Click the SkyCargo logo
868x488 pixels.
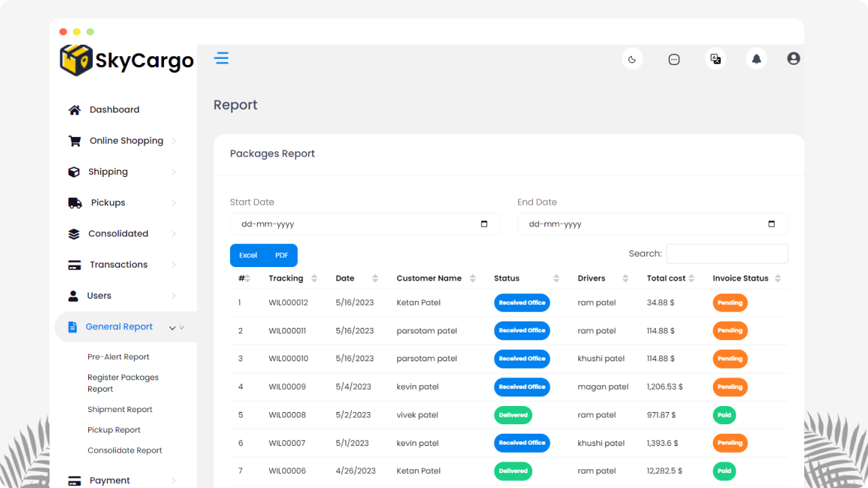[x=127, y=61]
